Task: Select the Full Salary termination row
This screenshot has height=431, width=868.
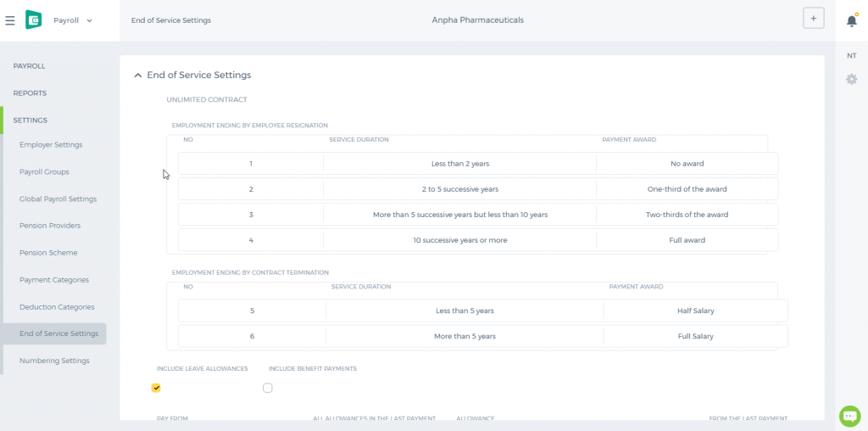Action: click(x=482, y=336)
